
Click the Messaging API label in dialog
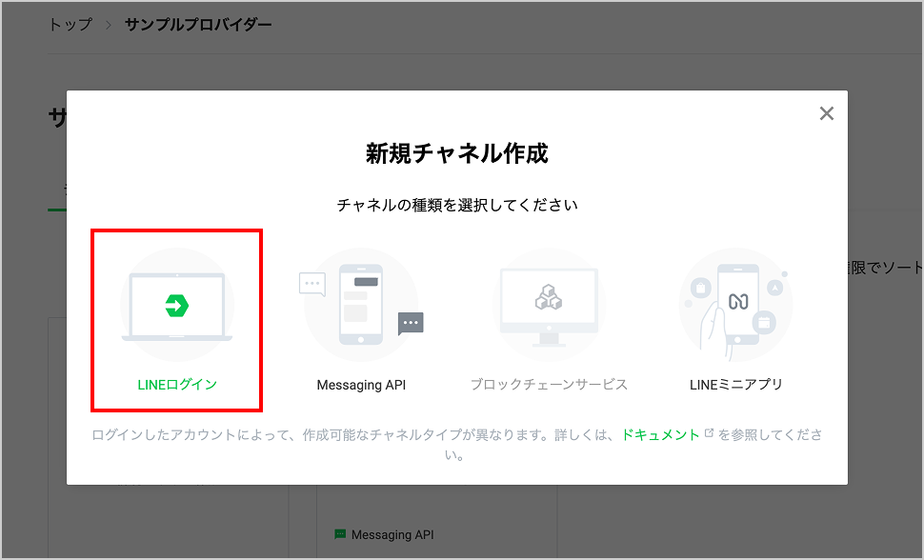coord(361,385)
